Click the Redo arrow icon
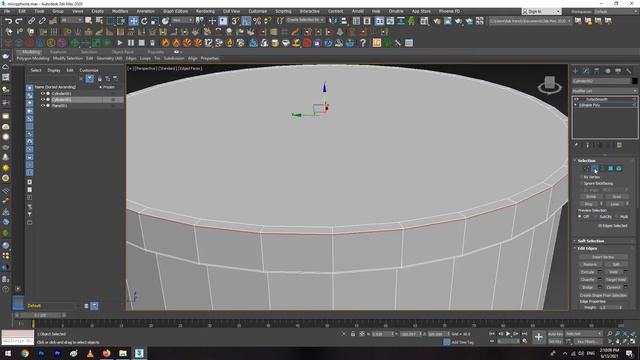Screen dimensions: 640x360 pos(19,20)
